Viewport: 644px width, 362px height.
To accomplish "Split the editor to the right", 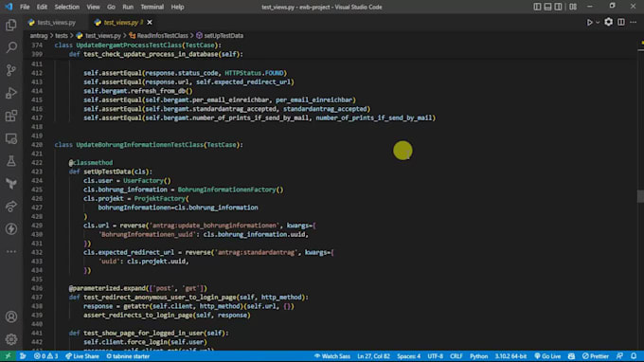I will [x=621, y=22].
